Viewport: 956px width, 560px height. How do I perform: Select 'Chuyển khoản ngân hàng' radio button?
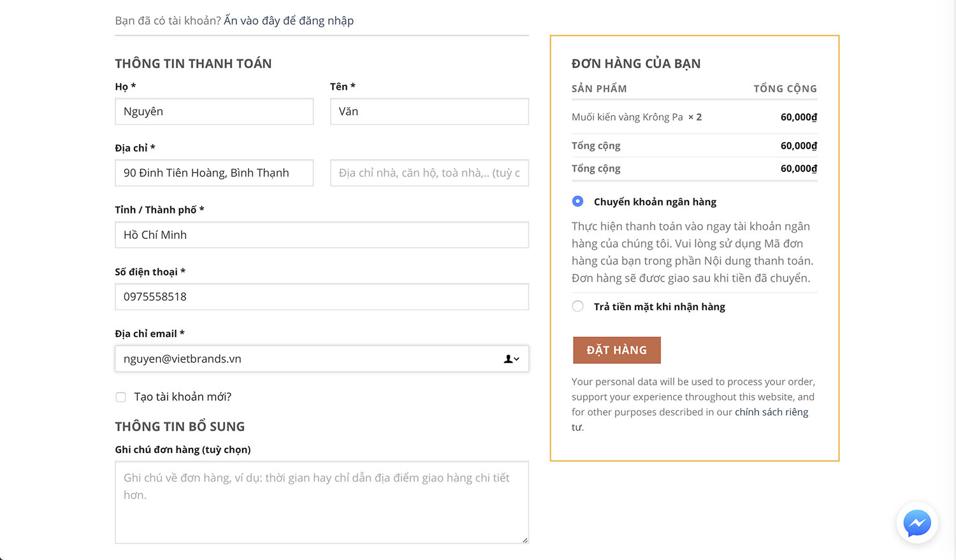(x=577, y=201)
